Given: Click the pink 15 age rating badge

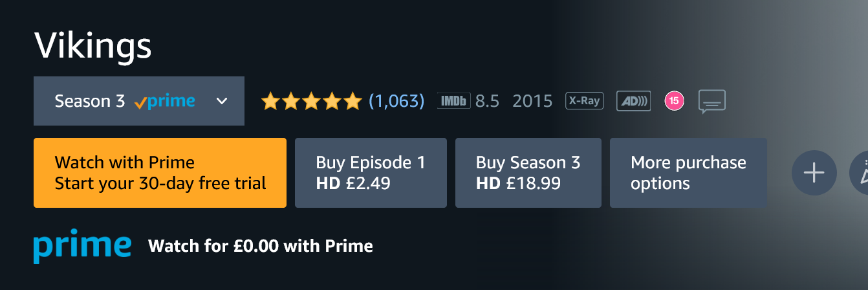Looking at the screenshot, I should click(x=674, y=101).
